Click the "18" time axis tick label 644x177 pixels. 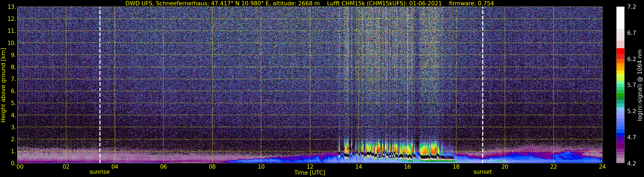click(456, 167)
